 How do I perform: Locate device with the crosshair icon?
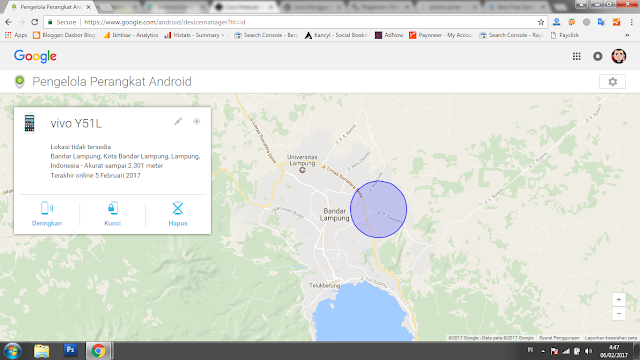coord(197,122)
